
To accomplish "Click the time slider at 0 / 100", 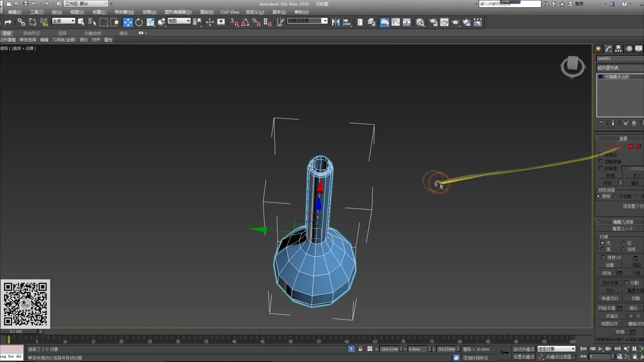I will pos(19,331).
